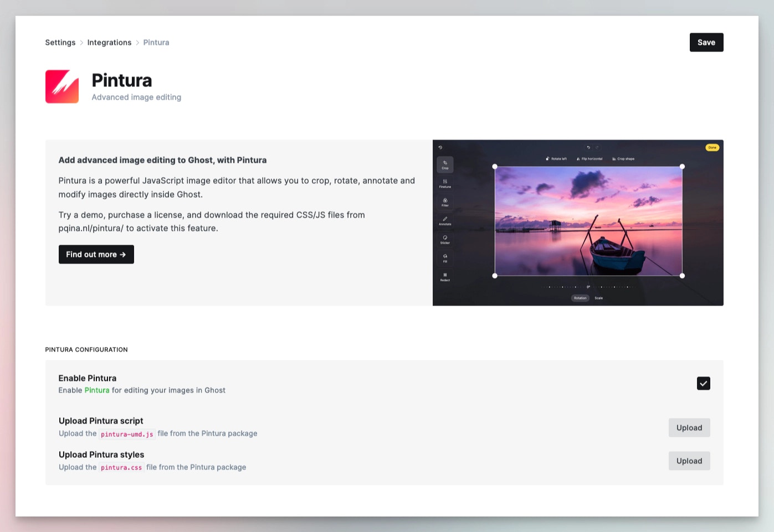
Task: Select the Redact tool icon
Action: (x=445, y=277)
